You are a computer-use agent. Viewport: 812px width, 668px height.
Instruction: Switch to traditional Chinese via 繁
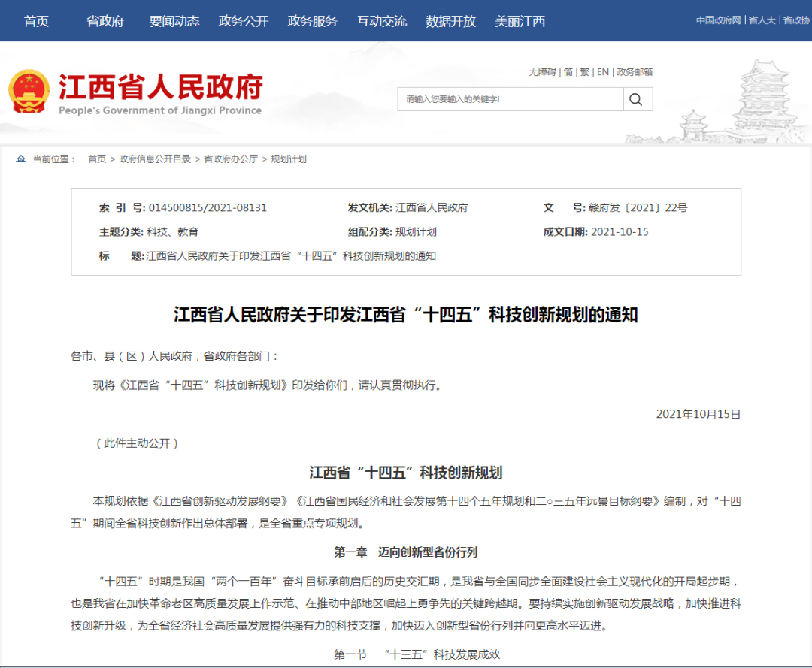pyautogui.click(x=583, y=72)
